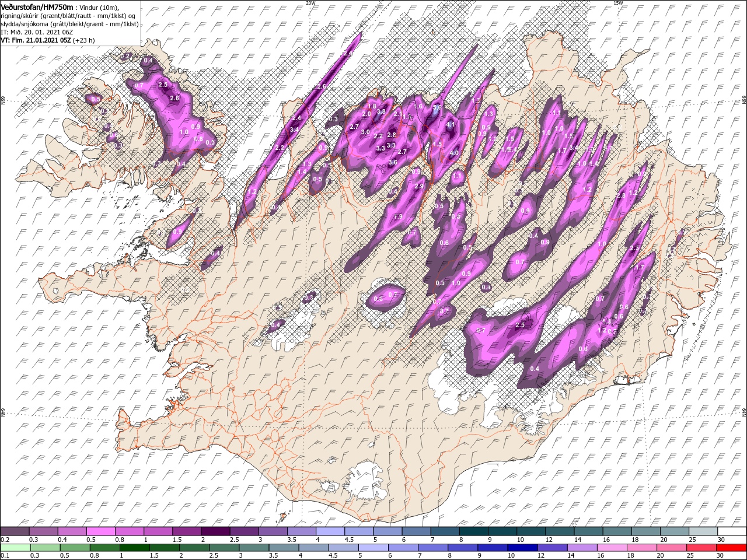The width and height of the screenshot is (747, 560).
Task: Click the '3.6' precipitation value on the map
Action: [393, 162]
